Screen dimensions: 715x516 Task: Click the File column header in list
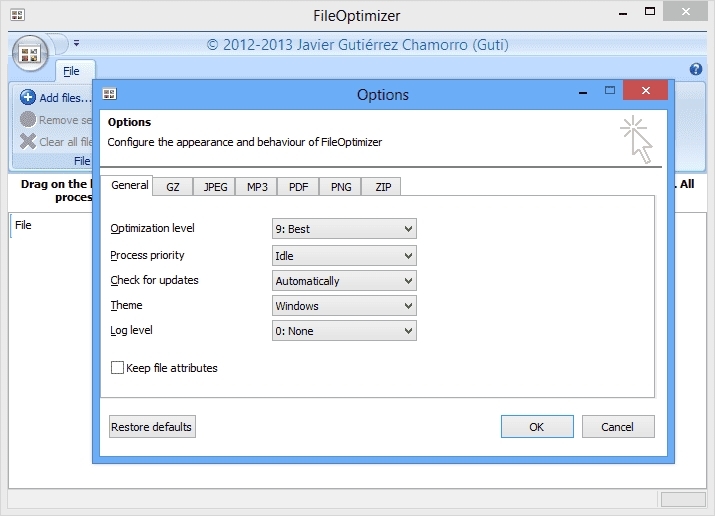pyautogui.click(x=23, y=225)
